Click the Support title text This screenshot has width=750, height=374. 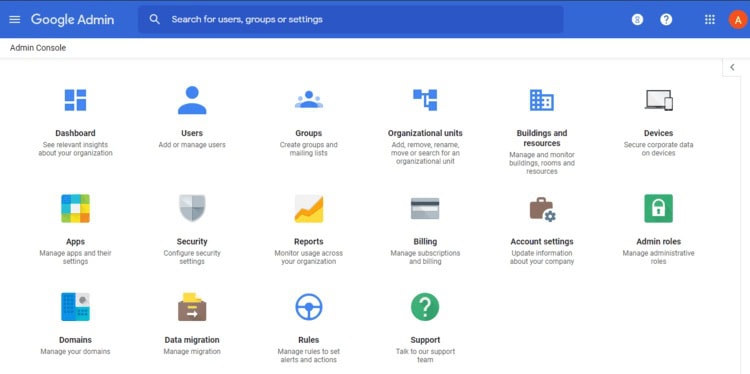[x=425, y=340]
